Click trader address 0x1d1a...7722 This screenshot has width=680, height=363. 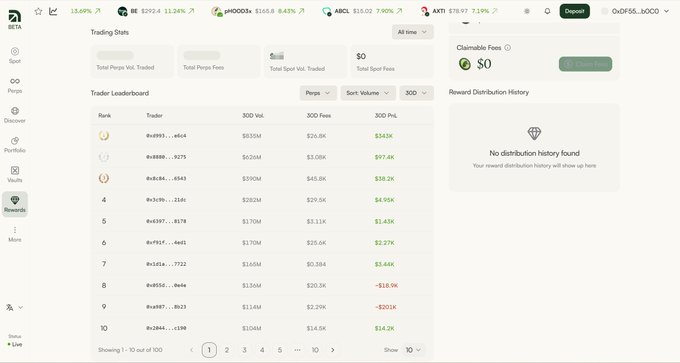point(166,264)
